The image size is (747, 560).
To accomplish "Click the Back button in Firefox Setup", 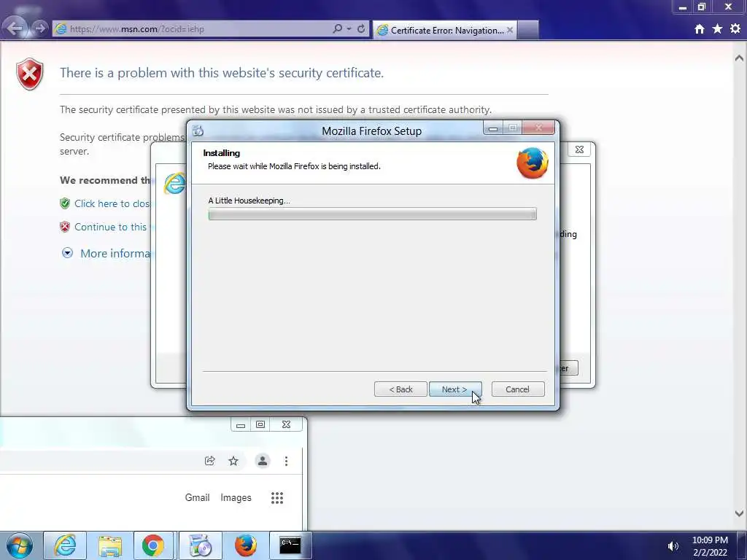I will [x=400, y=389].
